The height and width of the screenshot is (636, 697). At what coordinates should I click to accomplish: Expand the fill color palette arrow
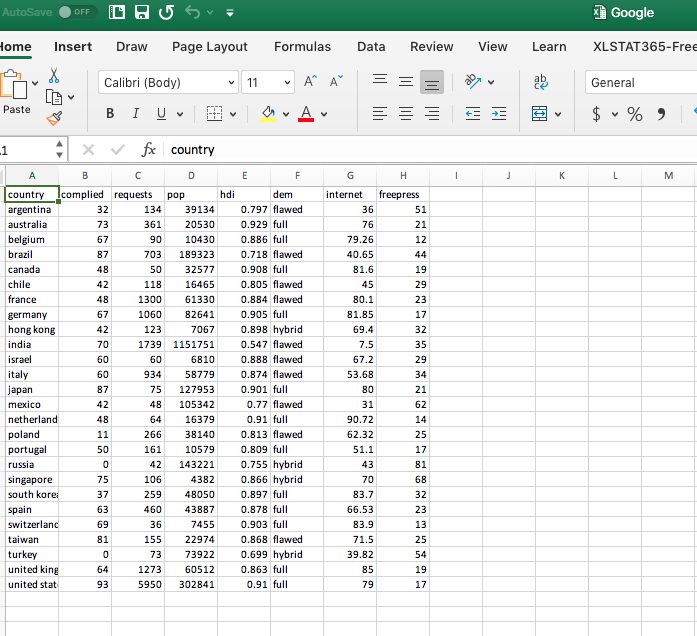coord(286,115)
